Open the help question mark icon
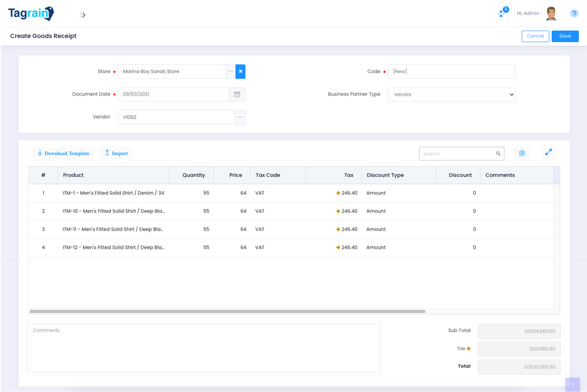Viewport: 587px width, 392px height. pos(574,14)
